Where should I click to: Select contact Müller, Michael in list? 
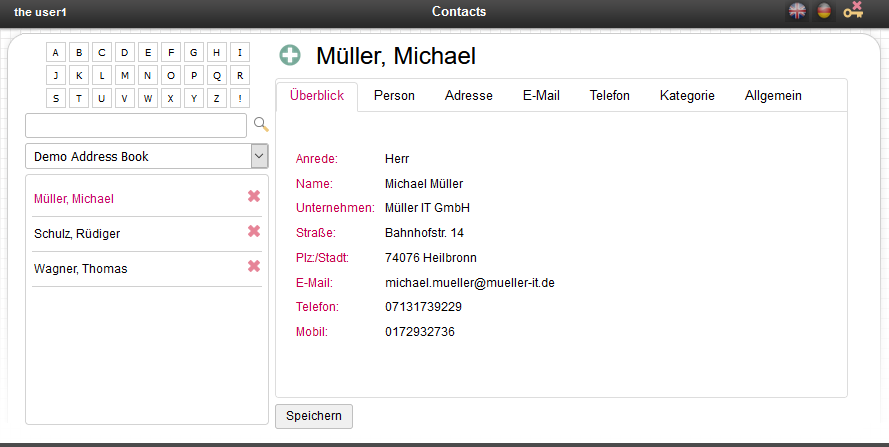[74, 199]
